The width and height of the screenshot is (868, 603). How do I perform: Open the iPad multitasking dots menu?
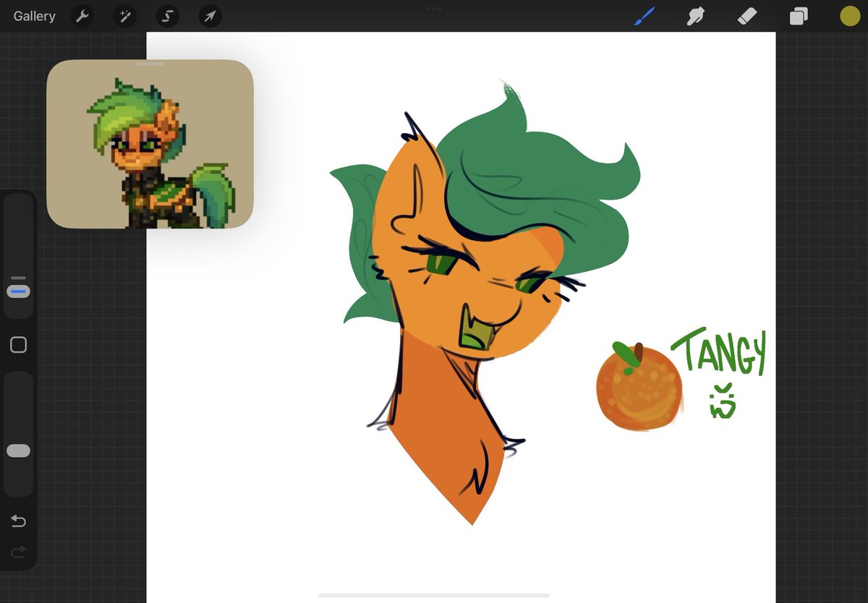[433, 9]
